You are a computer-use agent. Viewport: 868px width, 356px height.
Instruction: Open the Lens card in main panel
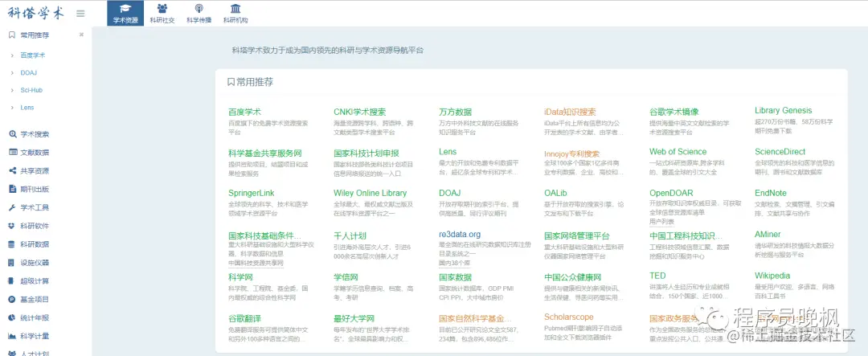click(x=448, y=152)
